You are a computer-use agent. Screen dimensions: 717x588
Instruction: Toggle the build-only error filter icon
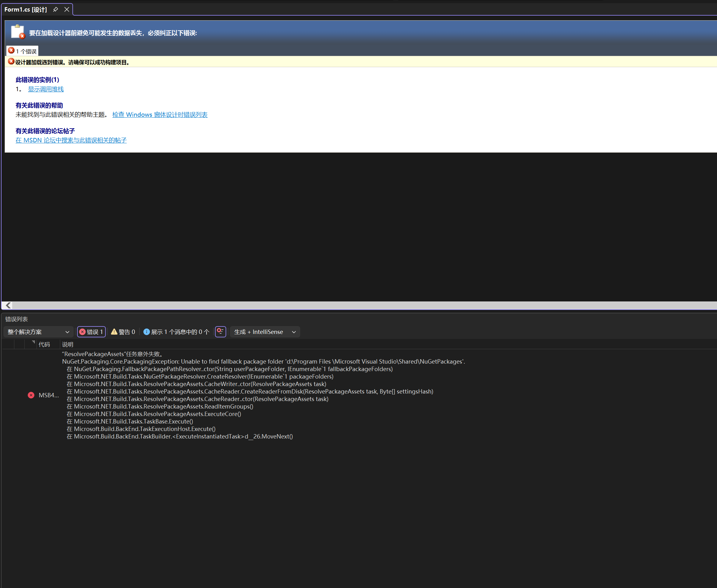pyautogui.click(x=220, y=331)
